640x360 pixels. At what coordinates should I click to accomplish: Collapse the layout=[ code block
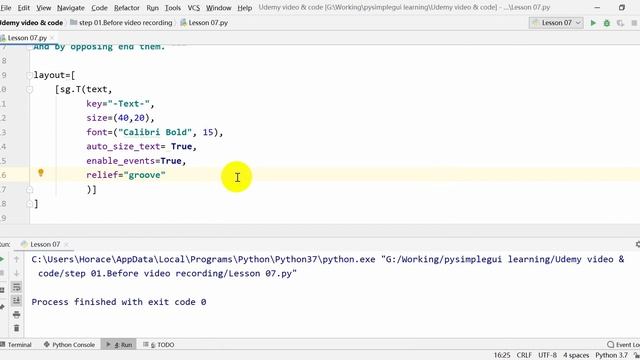[29, 75]
